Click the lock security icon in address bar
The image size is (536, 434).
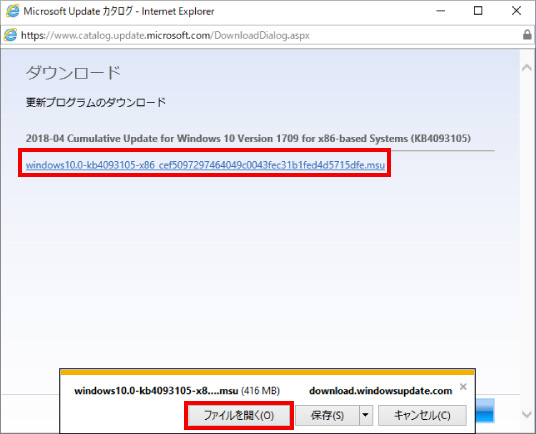pos(527,35)
